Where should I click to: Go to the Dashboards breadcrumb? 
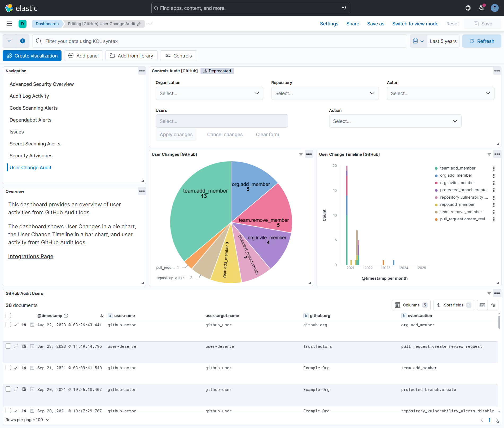coord(47,24)
